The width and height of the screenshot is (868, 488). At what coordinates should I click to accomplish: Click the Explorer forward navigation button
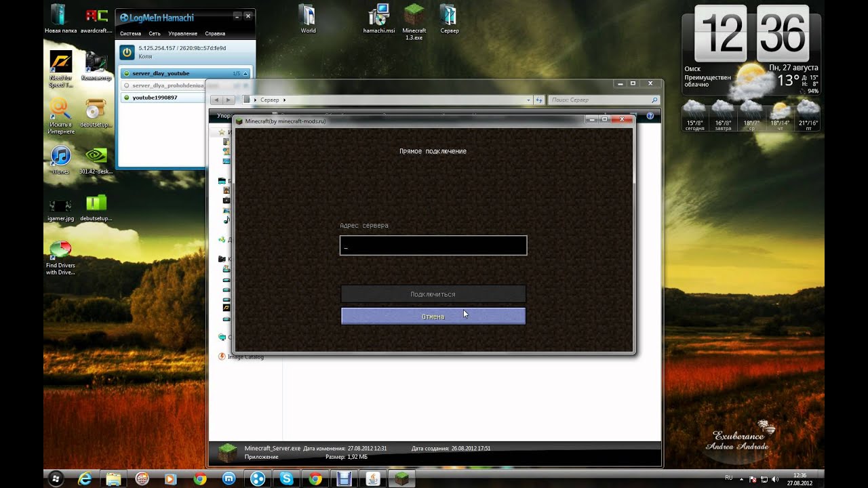tap(229, 100)
